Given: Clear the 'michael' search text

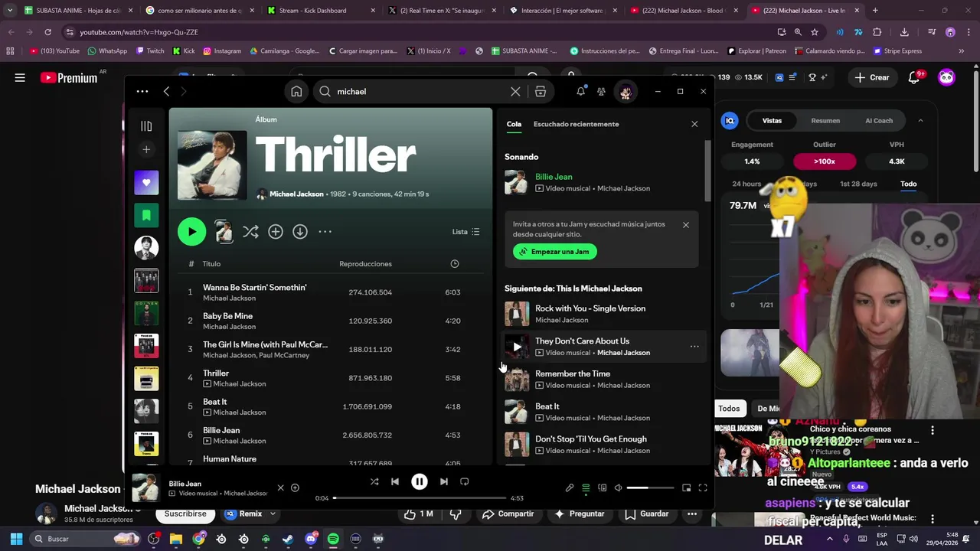Looking at the screenshot, I should point(515,91).
